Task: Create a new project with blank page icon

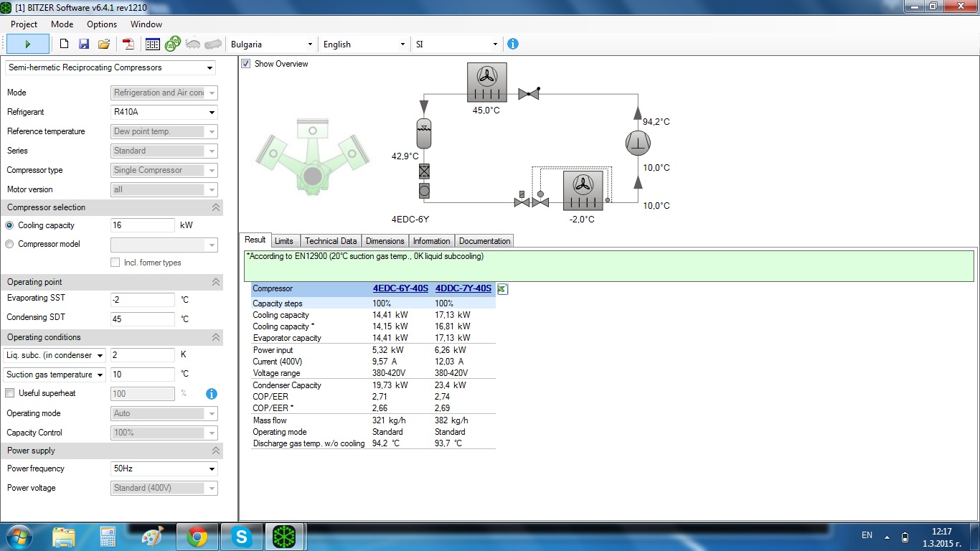Action: [x=64, y=44]
